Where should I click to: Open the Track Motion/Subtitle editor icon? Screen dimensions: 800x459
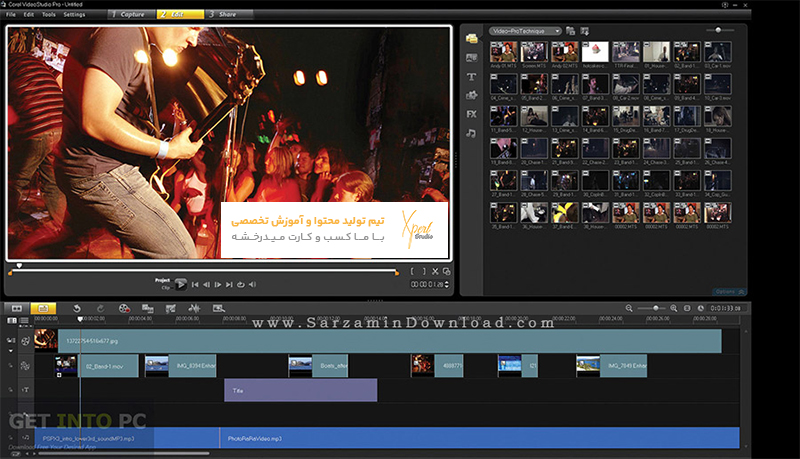pos(218,308)
